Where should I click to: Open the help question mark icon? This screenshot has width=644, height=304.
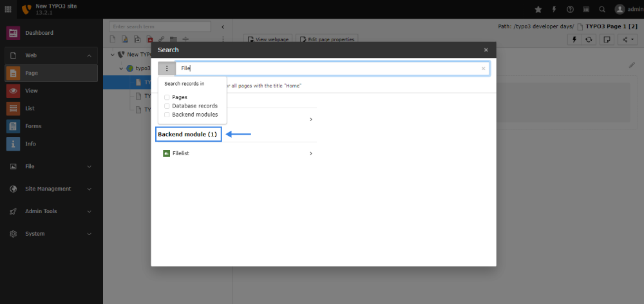(x=570, y=9)
